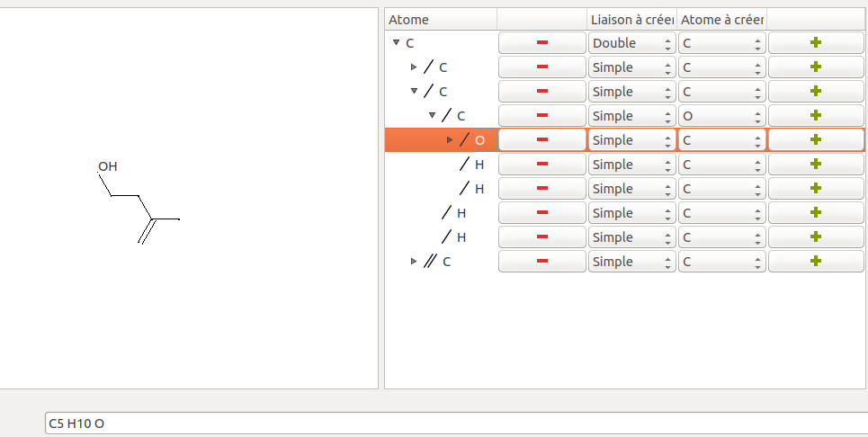Expand the highlighted O atom node
The height and width of the screenshot is (437, 868).
pyautogui.click(x=450, y=140)
